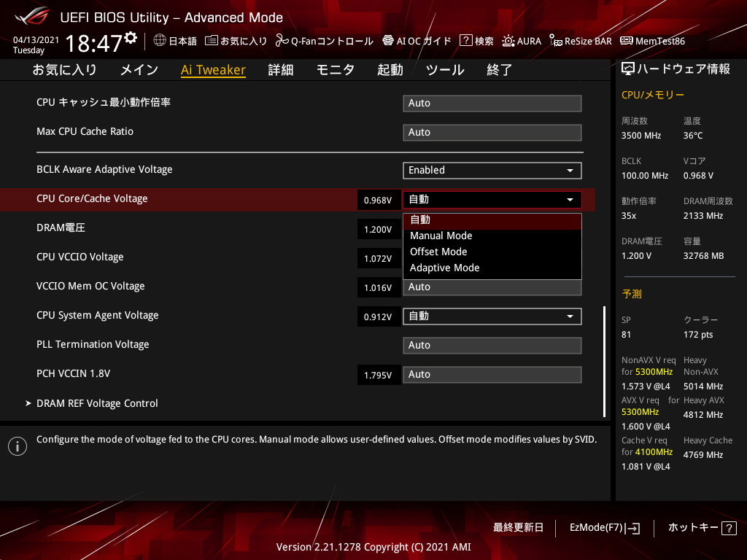The width and height of the screenshot is (747, 560).
Task: Click the info circle icon
Action: tap(18, 446)
